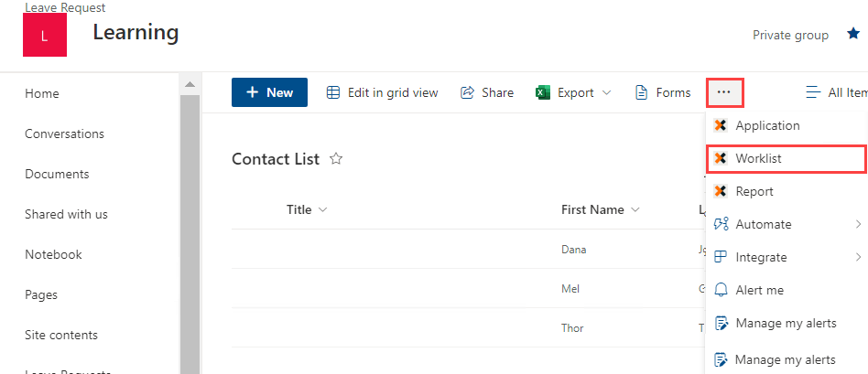Screen dimensions: 868x374
Task: Favorite Contact List with the star icon
Action: (336, 159)
